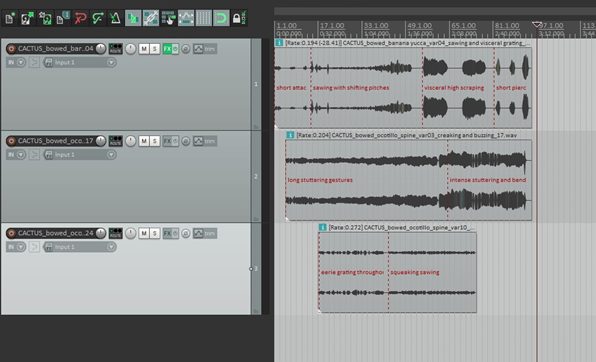Image resolution: width=596 pixels, height=362 pixels.
Task: Click bar 49.1.00 on the timeline ruler
Action: [x=420, y=25]
